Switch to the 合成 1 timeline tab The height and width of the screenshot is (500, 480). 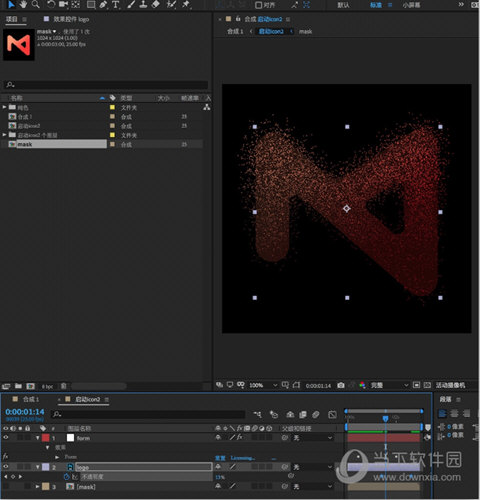pos(31,399)
